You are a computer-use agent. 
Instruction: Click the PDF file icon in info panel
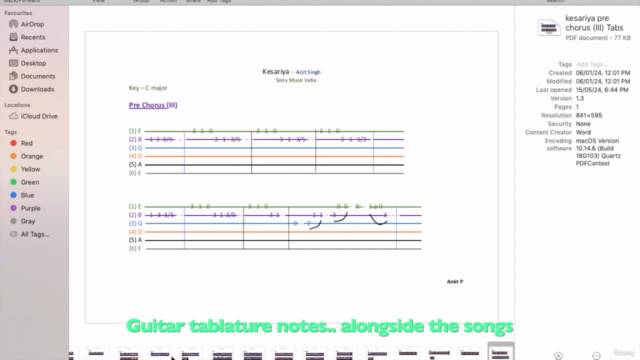tap(548, 27)
